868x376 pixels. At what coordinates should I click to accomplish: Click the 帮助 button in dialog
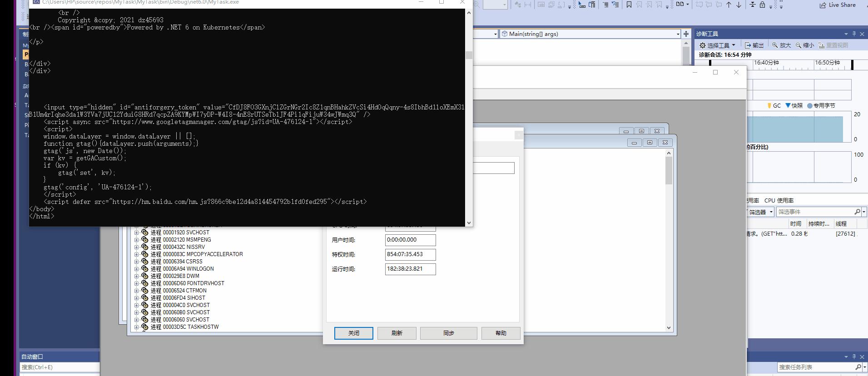pos(501,333)
